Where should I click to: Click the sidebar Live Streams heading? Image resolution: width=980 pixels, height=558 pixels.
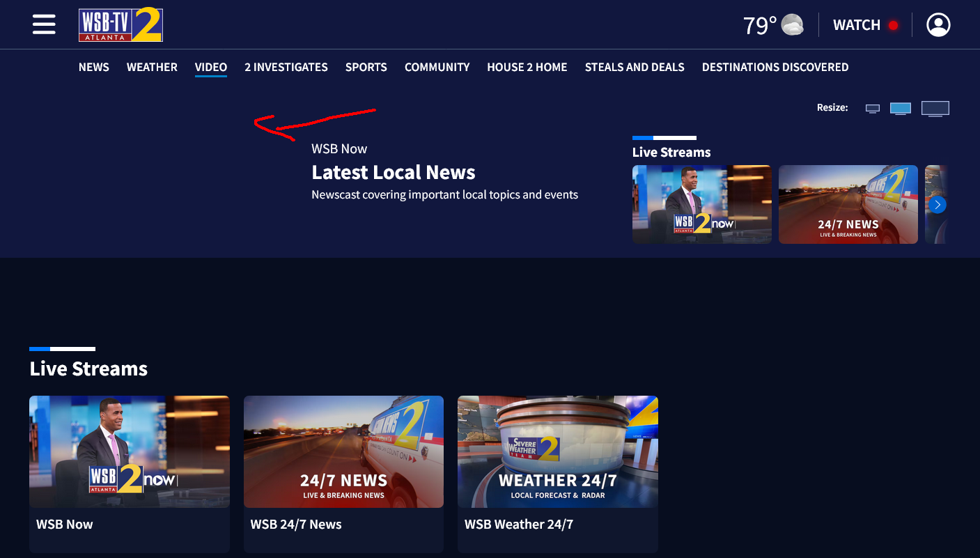pyautogui.click(x=671, y=152)
